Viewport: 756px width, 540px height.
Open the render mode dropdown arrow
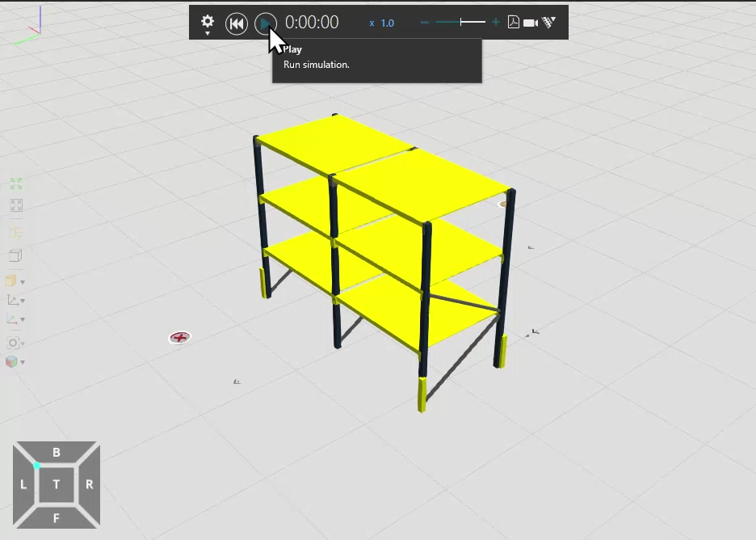(22, 282)
